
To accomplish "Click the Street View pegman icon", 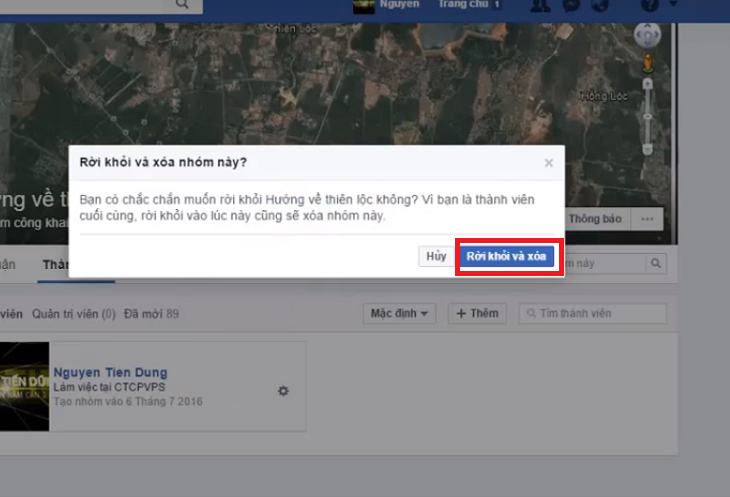I will [x=648, y=63].
